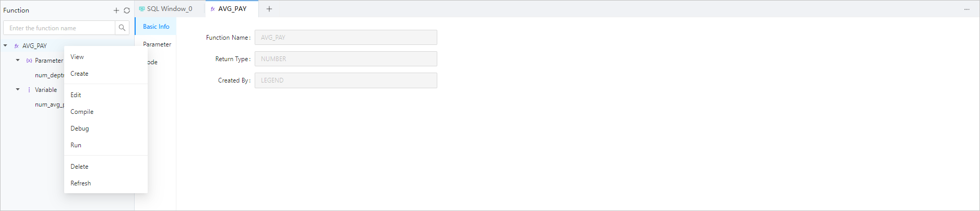Click the Variable node icon

point(29,90)
